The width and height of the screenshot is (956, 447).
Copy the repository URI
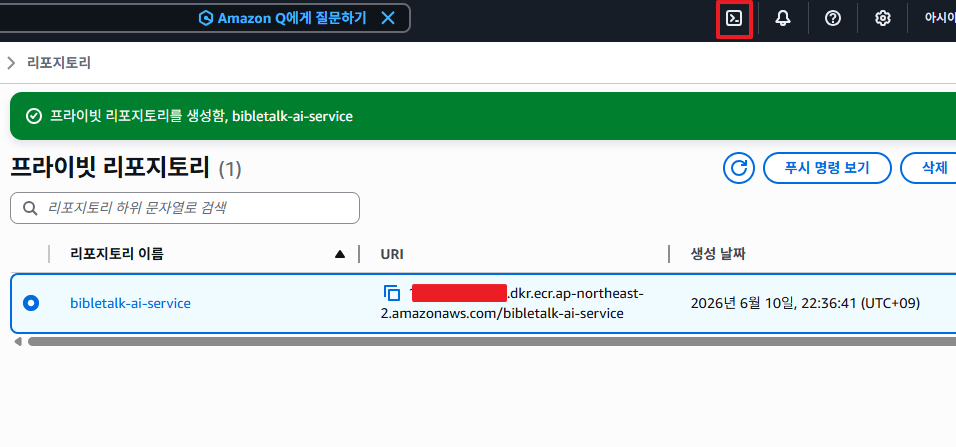pyautogui.click(x=391, y=293)
